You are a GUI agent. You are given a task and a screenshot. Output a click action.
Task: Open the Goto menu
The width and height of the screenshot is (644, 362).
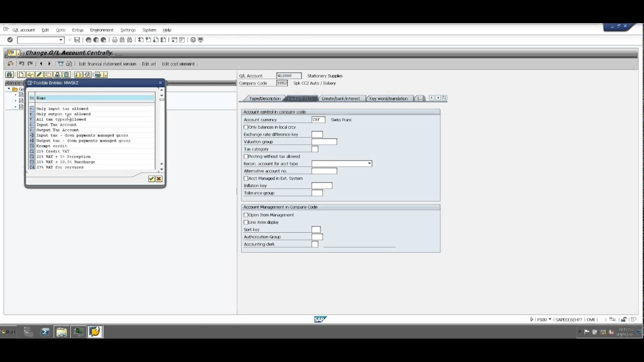pyautogui.click(x=60, y=30)
